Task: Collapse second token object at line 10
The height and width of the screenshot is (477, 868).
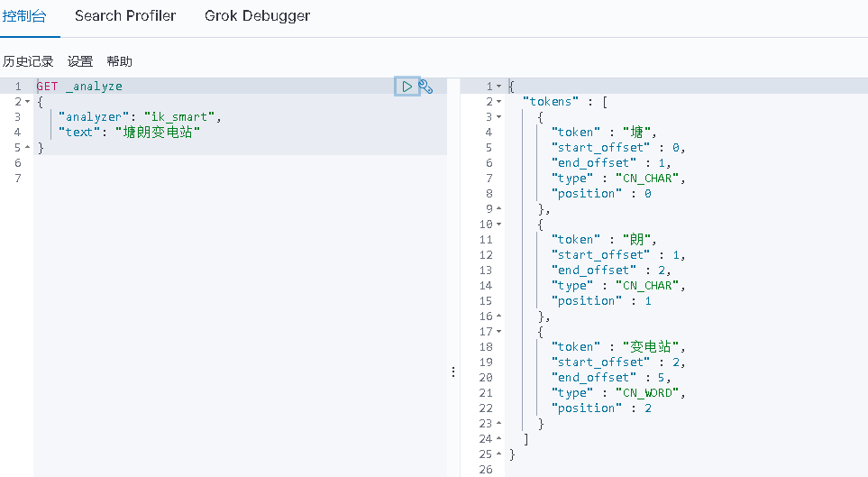Action: (498, 225)
